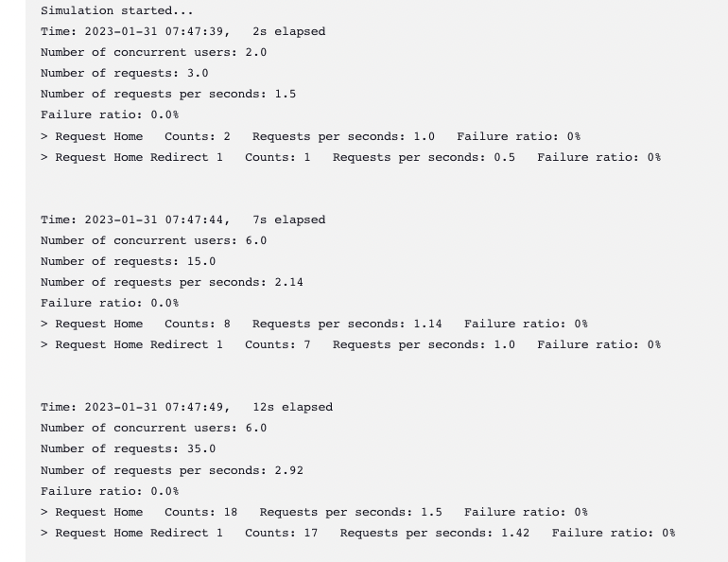Click the first 'Failure ratio: 0.0%' line
Viewport: 728px width, 562px height.
click(110, 114)
